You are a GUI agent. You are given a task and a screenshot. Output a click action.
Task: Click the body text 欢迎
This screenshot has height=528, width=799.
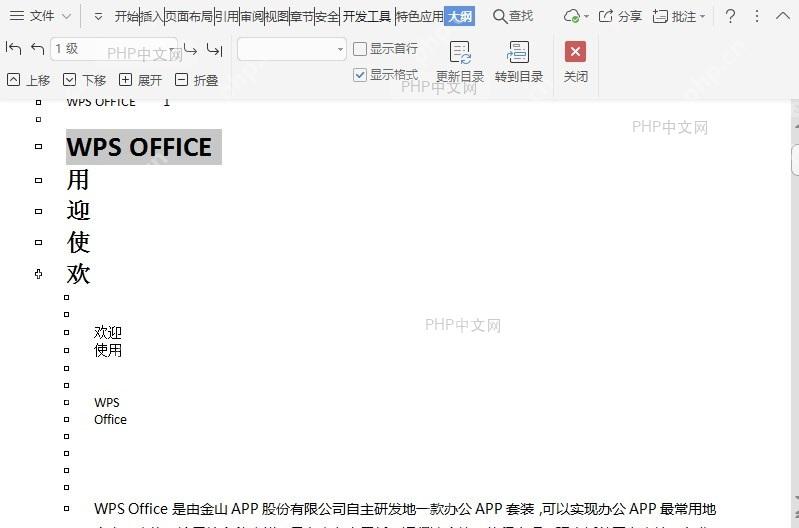click(x=108, y=333)
